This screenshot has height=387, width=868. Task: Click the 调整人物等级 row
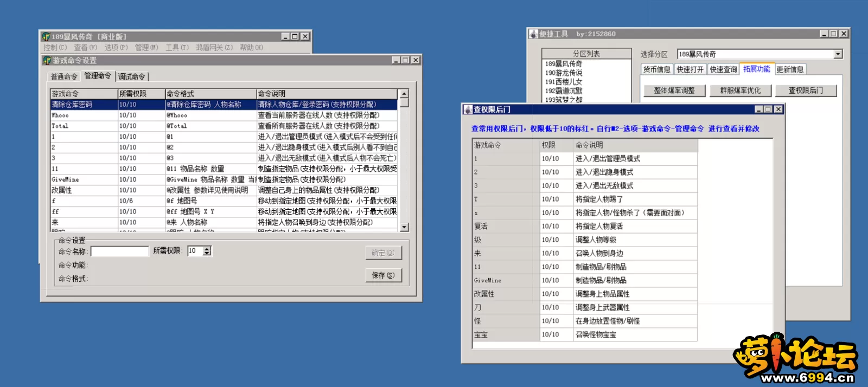(585, 240)
